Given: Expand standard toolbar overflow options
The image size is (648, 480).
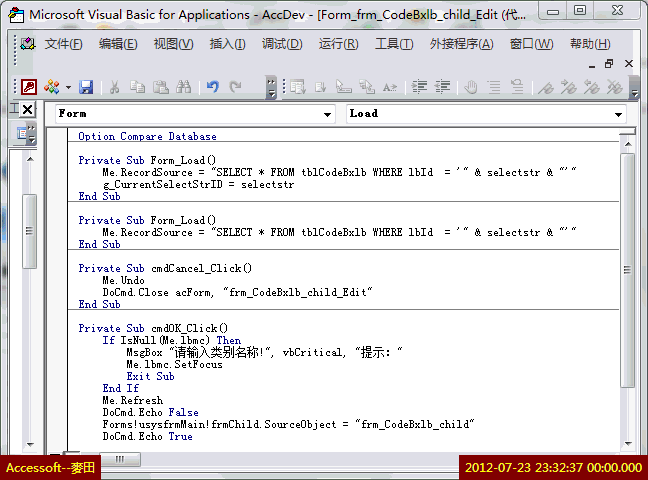Looking at the screenshot, I should [x=271, y=87].
